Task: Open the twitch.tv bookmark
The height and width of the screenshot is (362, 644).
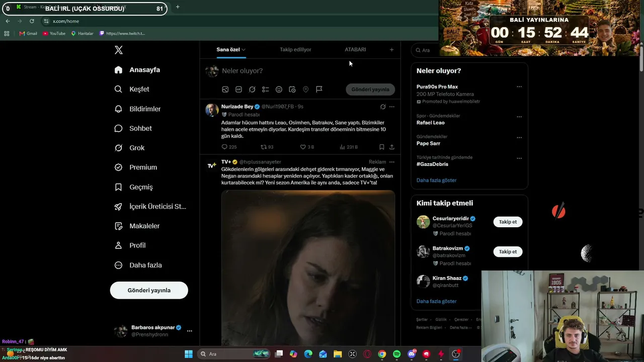Action: click(122, 33)
